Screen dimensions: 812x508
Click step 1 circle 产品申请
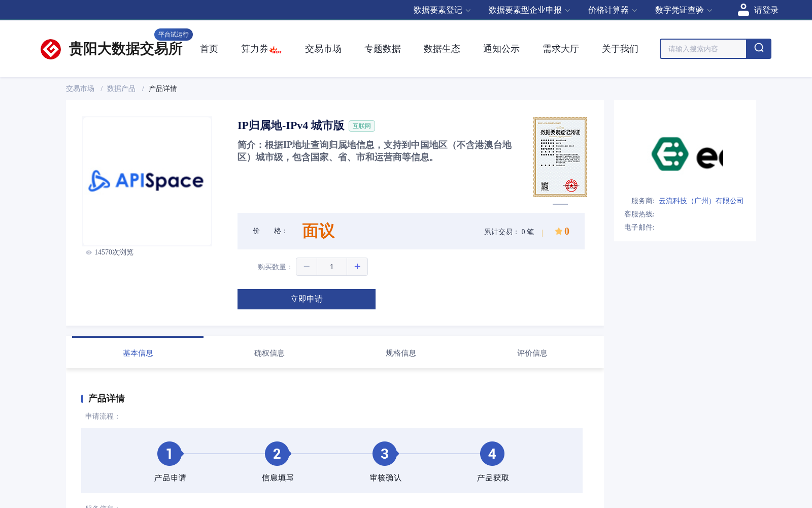click(x=170, y=454)
